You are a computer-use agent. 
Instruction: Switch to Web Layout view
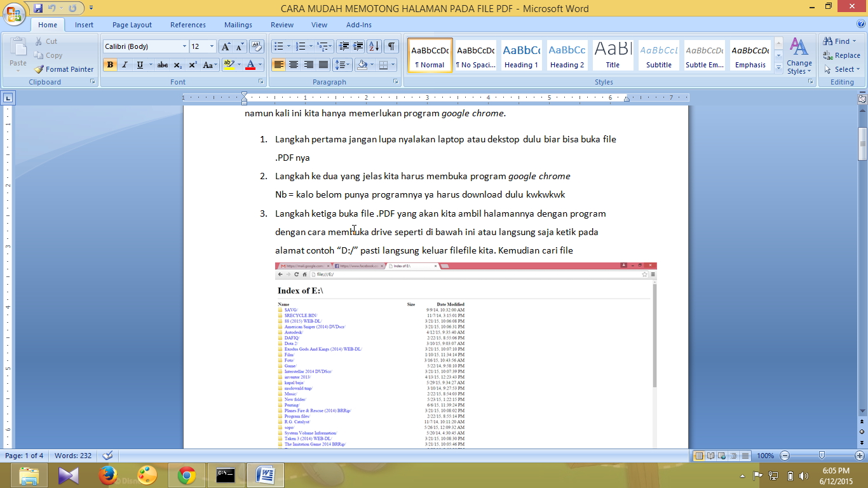(722, 456)
